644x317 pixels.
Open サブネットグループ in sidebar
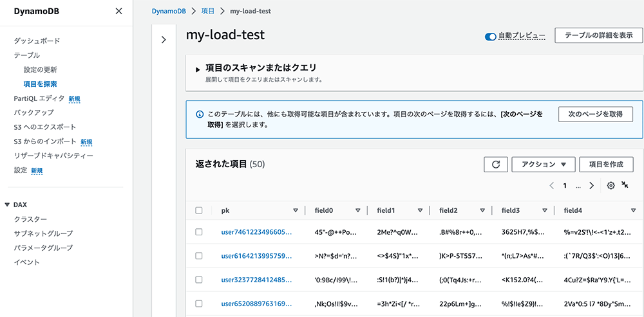point(44,233)
